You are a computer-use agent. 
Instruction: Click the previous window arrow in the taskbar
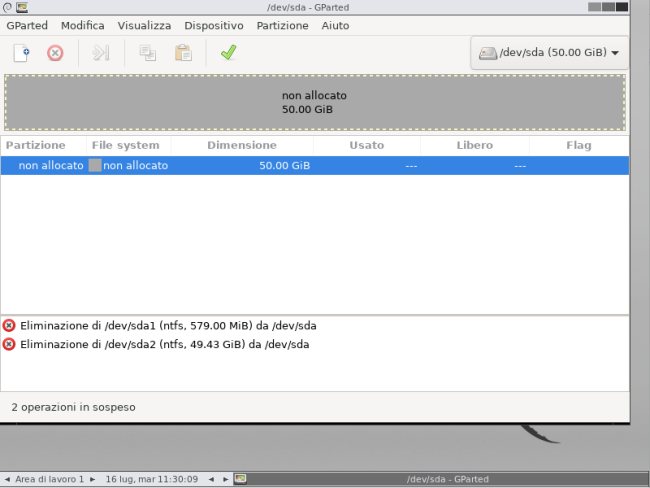pyautogui.click(x=211, y=479)
